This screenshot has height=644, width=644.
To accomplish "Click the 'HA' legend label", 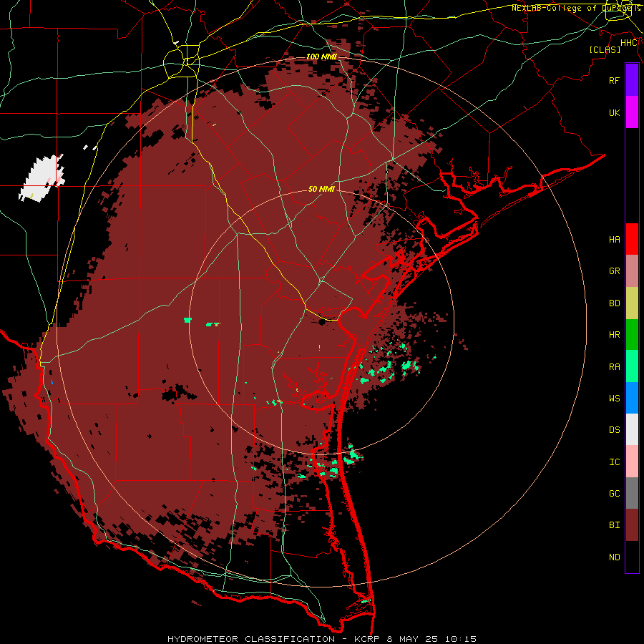I will (x=614, y=239).
